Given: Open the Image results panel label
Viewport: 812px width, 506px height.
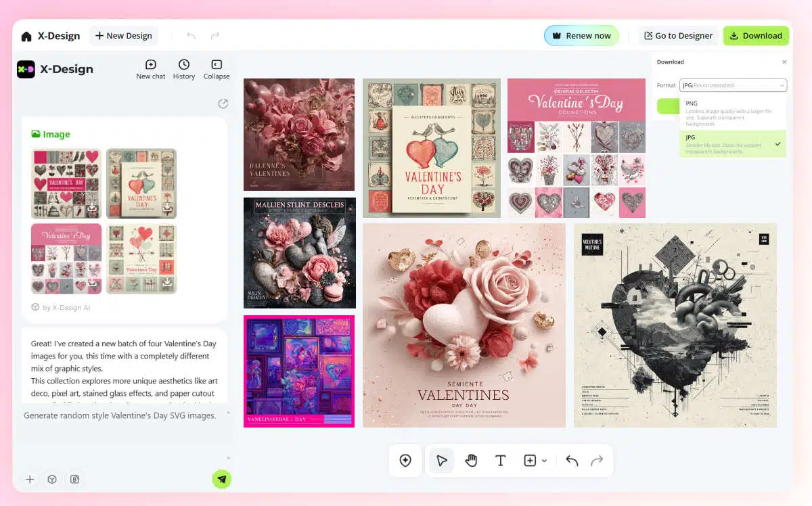Looking at the screenshot, I should [x=51, y=134].
